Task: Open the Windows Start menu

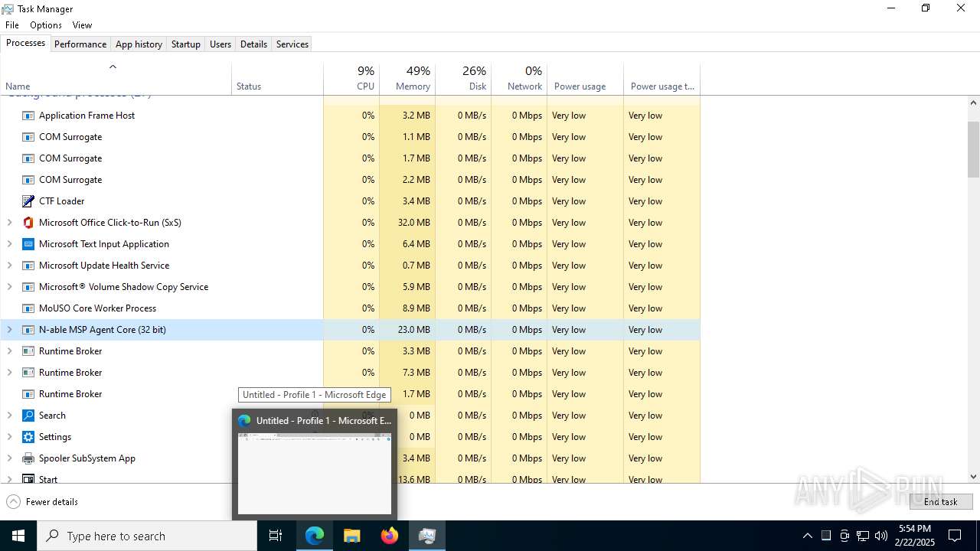Action: 18,536
